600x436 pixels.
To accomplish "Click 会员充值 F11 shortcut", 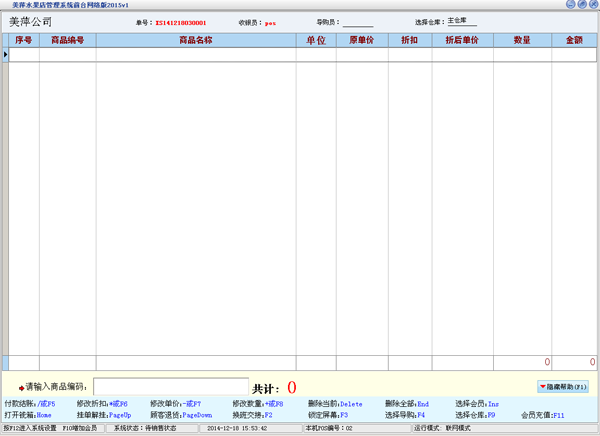I will pos(543,414).
